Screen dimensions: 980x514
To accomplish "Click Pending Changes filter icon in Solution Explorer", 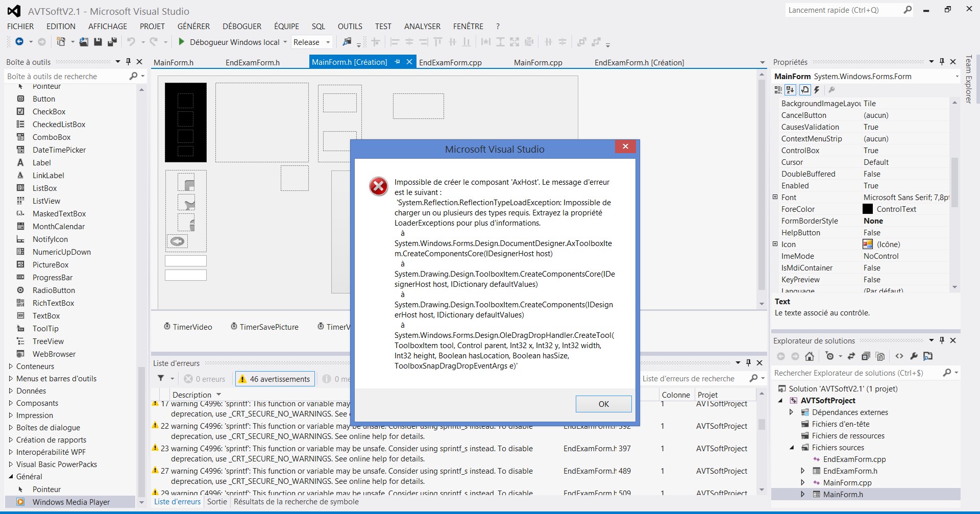I will click(830, 356).
